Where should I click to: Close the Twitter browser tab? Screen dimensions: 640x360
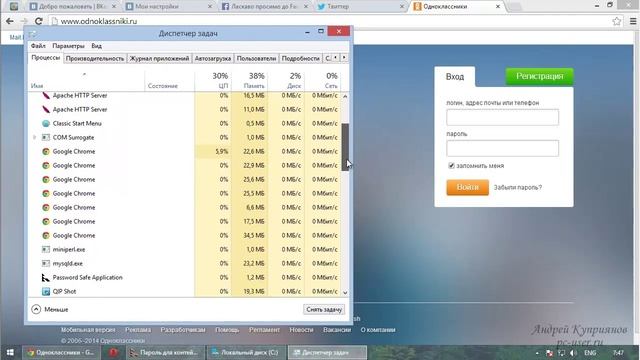(402, 7)
